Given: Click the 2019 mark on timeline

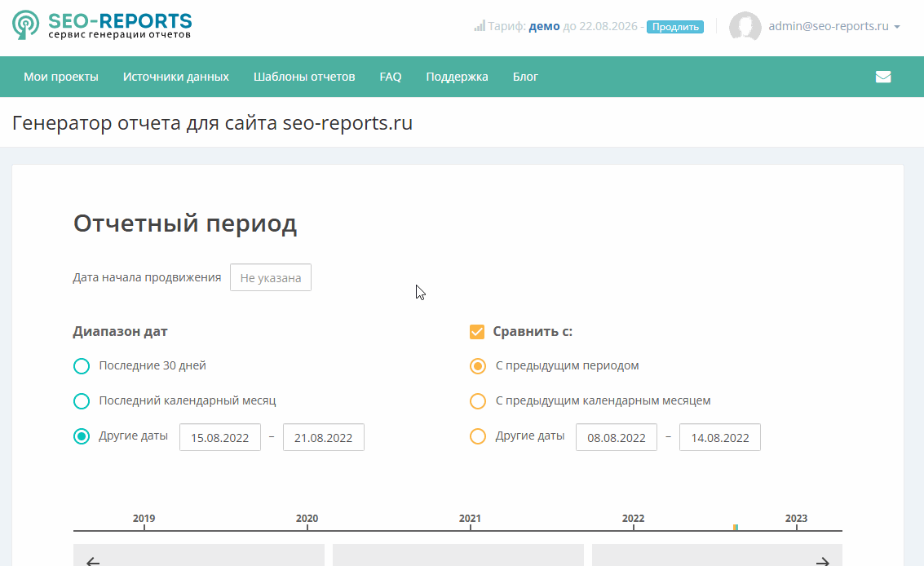Looking at the screenshot, I should tap(144, 519).
